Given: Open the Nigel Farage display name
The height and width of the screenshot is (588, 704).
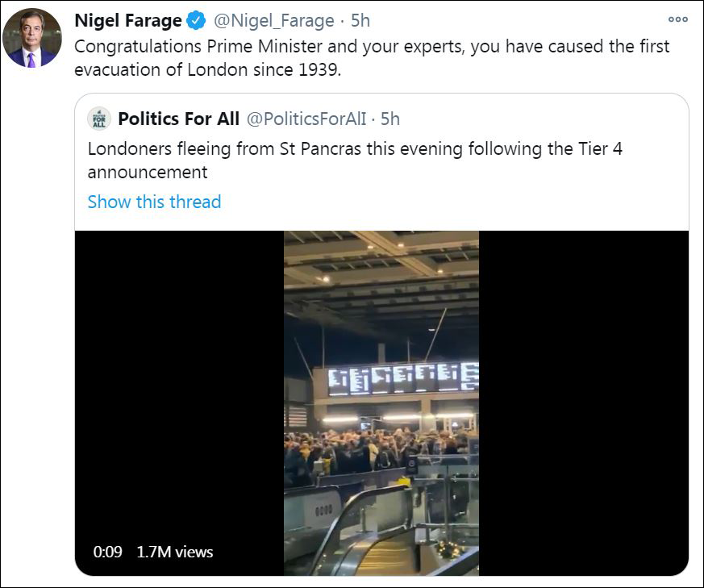Looking at the screenshot, I should [x=127, y=20].
